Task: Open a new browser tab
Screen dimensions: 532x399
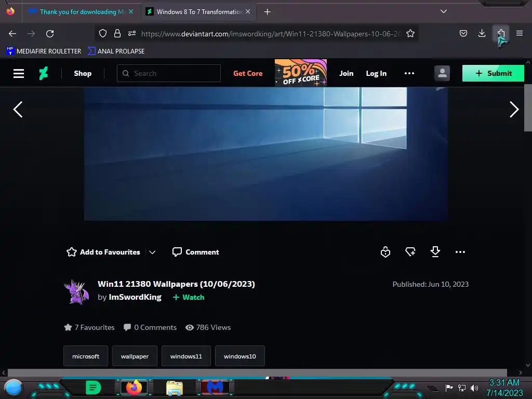Action: [268, 12]
